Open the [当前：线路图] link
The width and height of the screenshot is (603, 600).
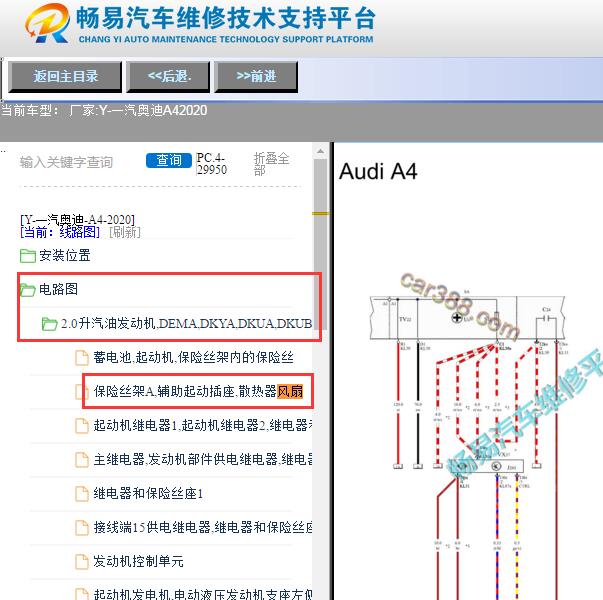coord(60,232)
